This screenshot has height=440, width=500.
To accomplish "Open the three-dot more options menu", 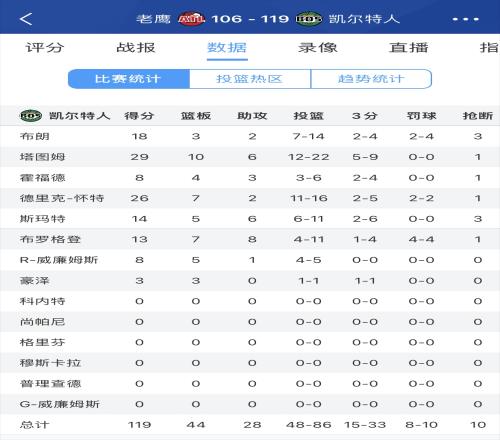I will 465,19.
